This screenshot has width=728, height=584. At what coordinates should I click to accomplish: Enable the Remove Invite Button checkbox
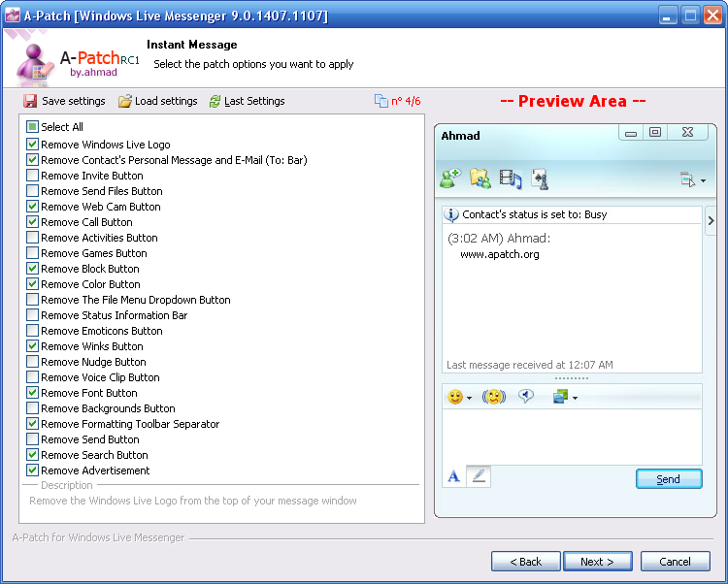tap(33, 176)
